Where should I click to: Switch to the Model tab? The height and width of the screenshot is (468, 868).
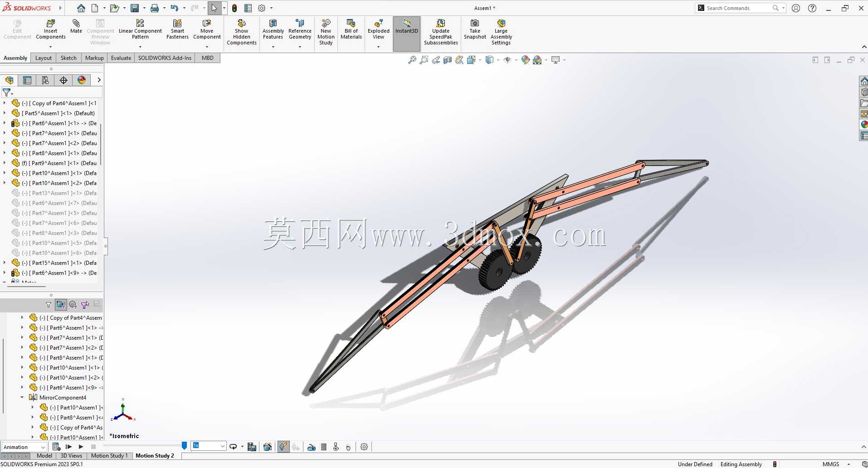pyautogui.click(x=44, y=456)
